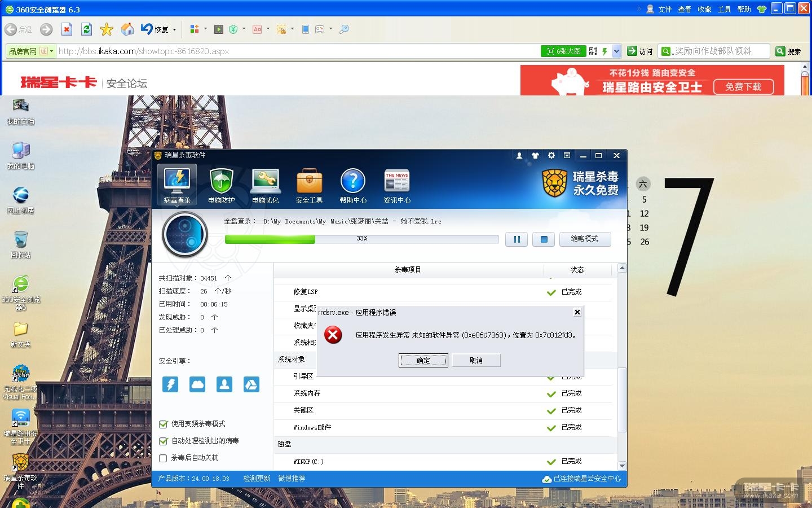Click 检测更新 to check for updates

(257, 479)
